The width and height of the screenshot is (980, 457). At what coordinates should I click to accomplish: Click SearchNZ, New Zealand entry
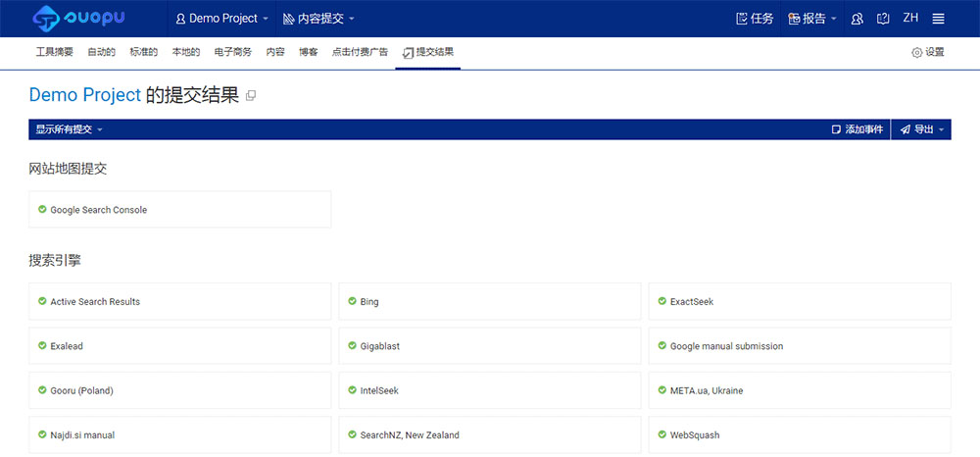point(490,434)
